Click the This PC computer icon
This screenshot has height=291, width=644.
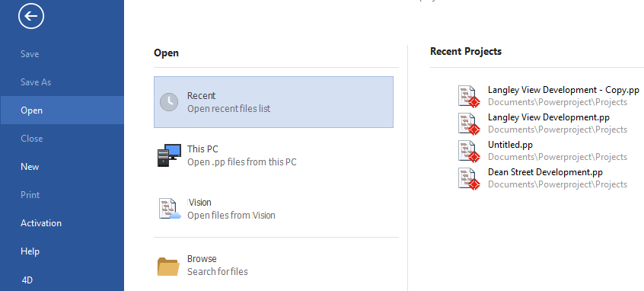coord(169,155)
